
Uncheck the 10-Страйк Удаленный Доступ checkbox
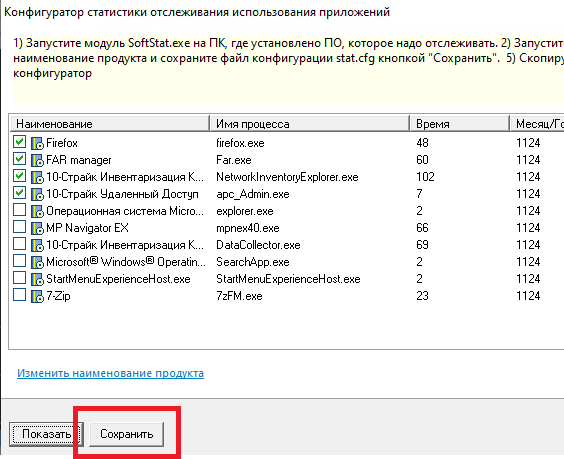(19, 193)
